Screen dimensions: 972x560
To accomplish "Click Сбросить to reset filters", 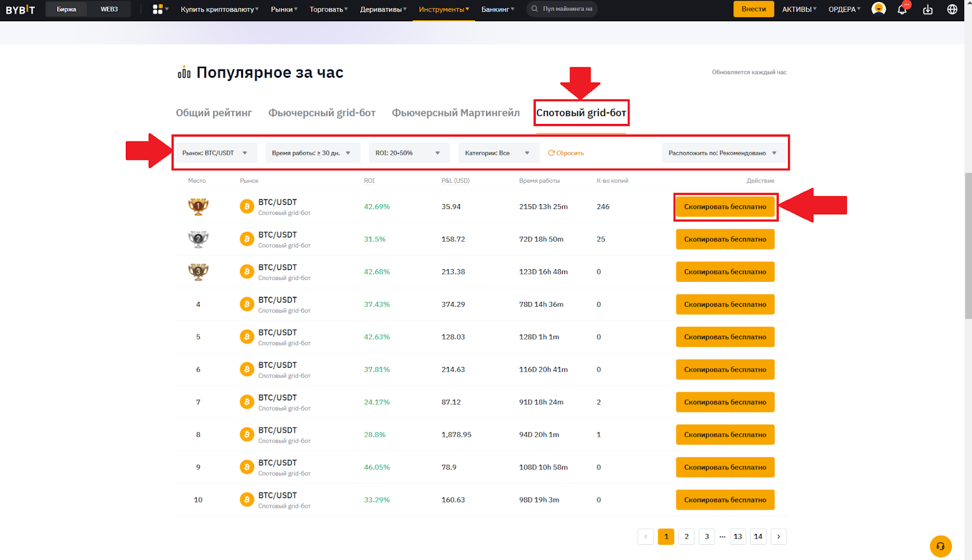I will (566, 152).
